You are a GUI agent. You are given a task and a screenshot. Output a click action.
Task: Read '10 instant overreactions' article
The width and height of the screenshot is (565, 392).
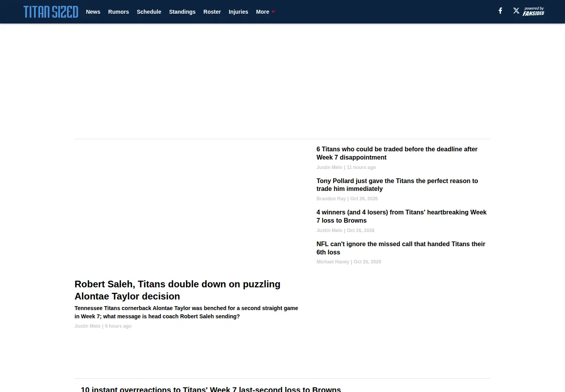click(x=211, y=389)
